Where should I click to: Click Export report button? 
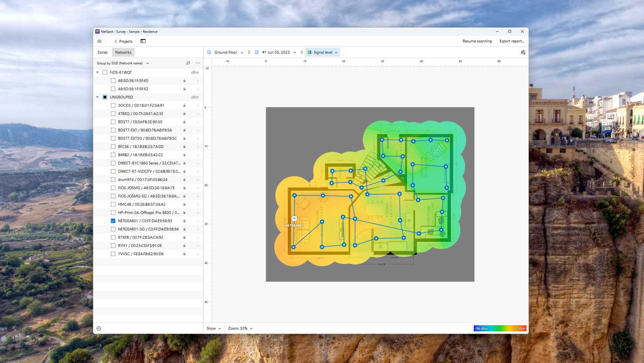(x=511, y=41)
